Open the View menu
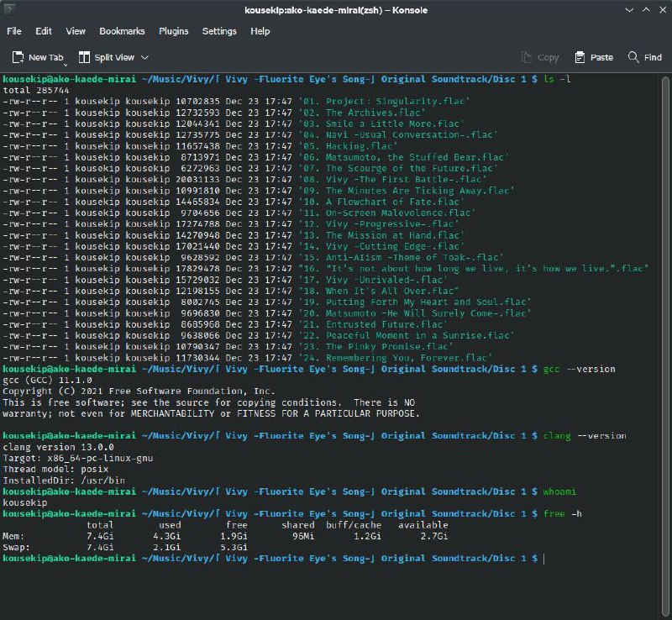 pyautogui.click(x=76, y=31)
